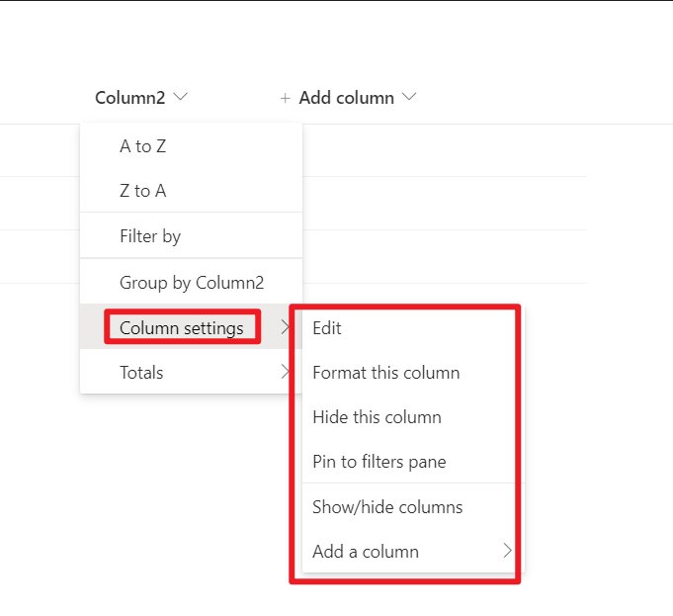Expand the Add column header chevron

[x=409, y=97]
